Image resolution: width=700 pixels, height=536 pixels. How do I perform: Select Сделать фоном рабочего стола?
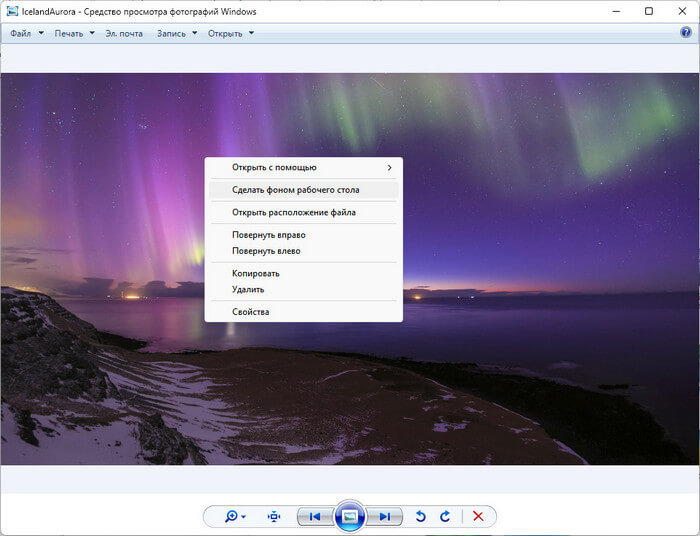coord(295,189)
